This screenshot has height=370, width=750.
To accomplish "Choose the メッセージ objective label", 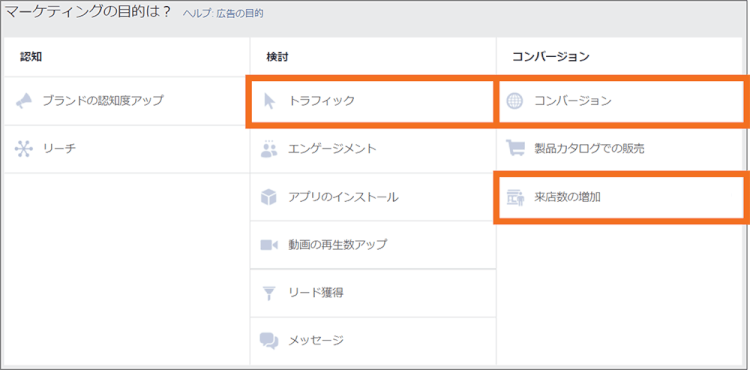I will point(316,340).
